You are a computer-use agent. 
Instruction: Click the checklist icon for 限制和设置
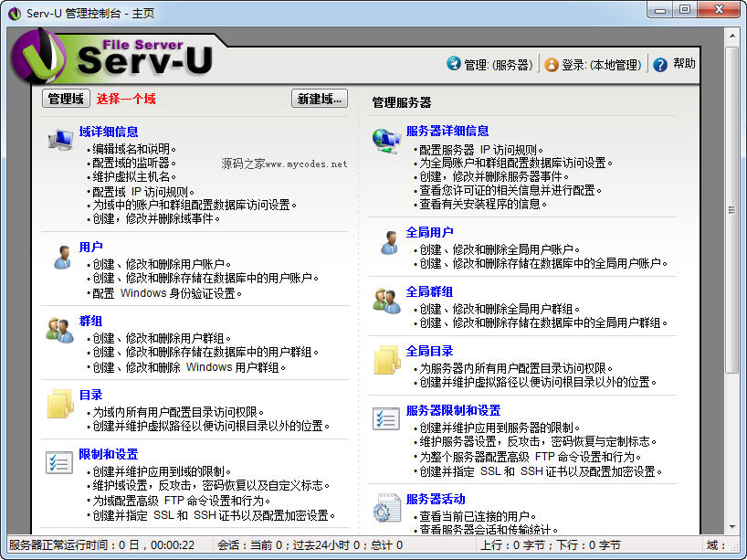pyautogui.click(x=59, y=462)
